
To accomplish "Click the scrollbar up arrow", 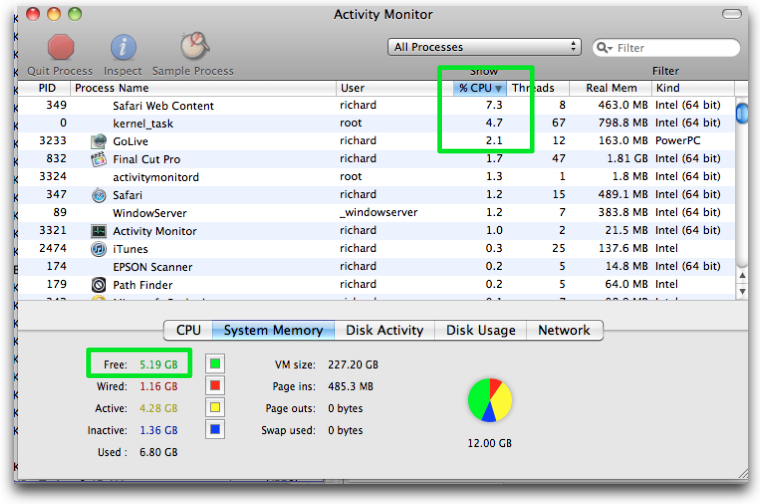I will click(742, 276).
